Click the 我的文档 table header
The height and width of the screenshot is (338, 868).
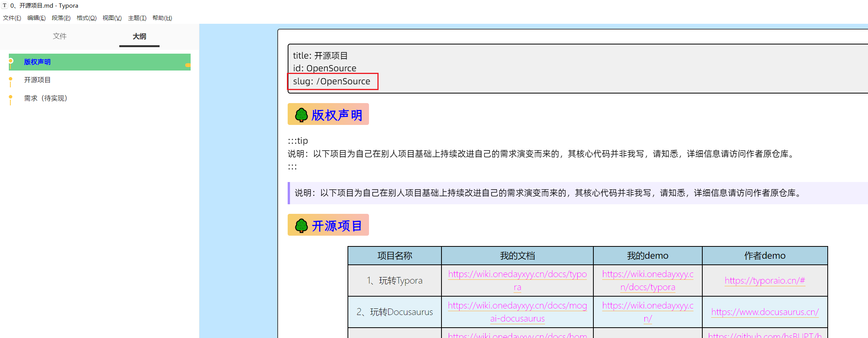(x=517, y=256)
